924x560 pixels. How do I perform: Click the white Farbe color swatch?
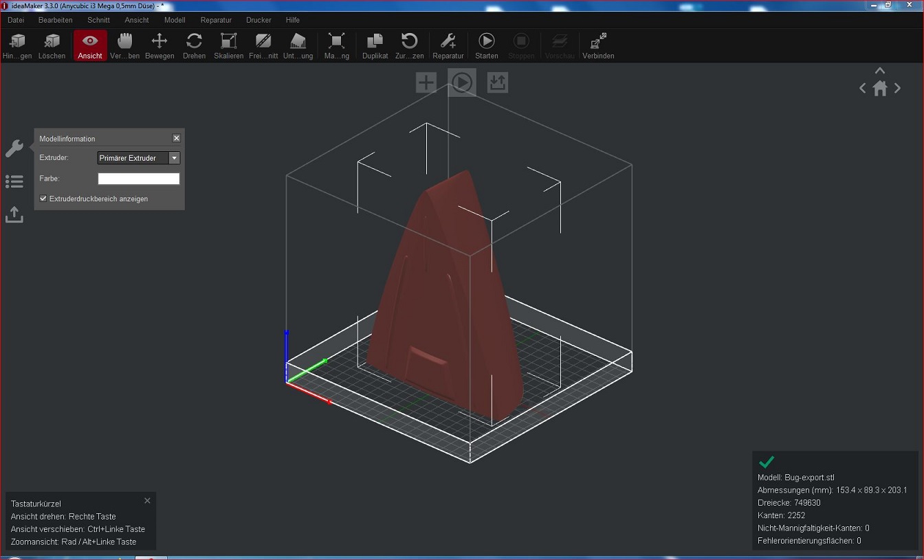click(x=138, y=179)
